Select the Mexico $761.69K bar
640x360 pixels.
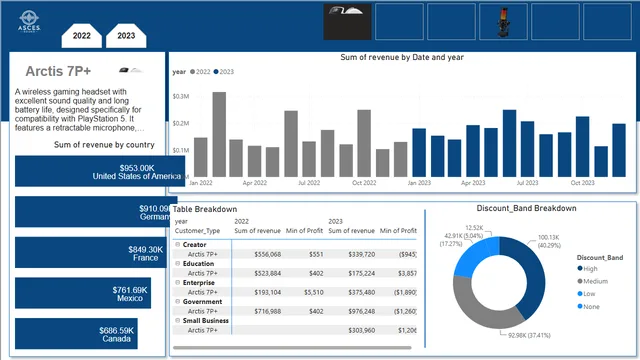[x=83, y=293]
